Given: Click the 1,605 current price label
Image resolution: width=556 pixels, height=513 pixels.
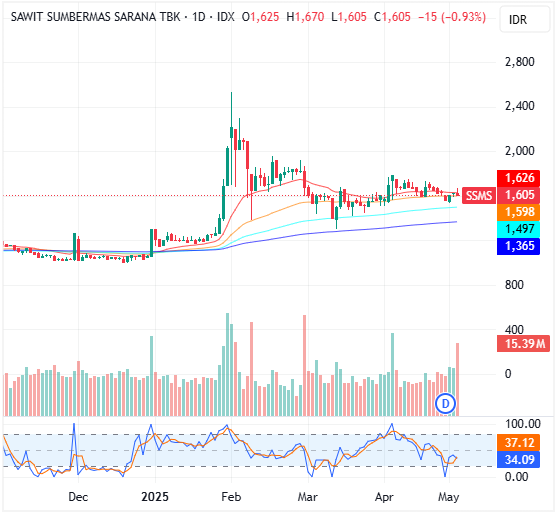Looking at the screenshot, I should pyautogui.click(x=518, y=195).
